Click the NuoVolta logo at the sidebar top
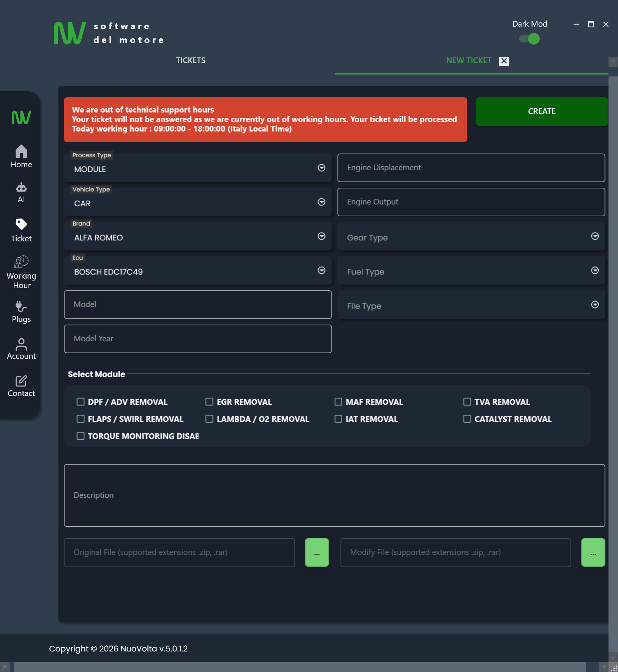 pos(21,117)
